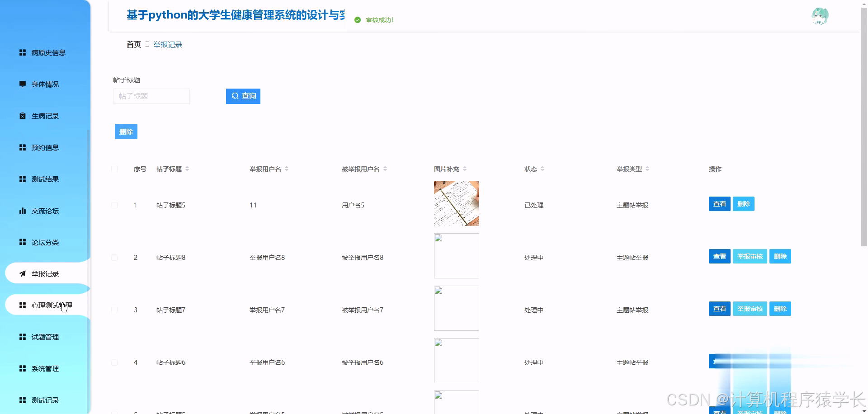Click the 系统管理 grid icon
Image resolution: width=868 pixels, height=414 pixels.
[x=23, y=368]
